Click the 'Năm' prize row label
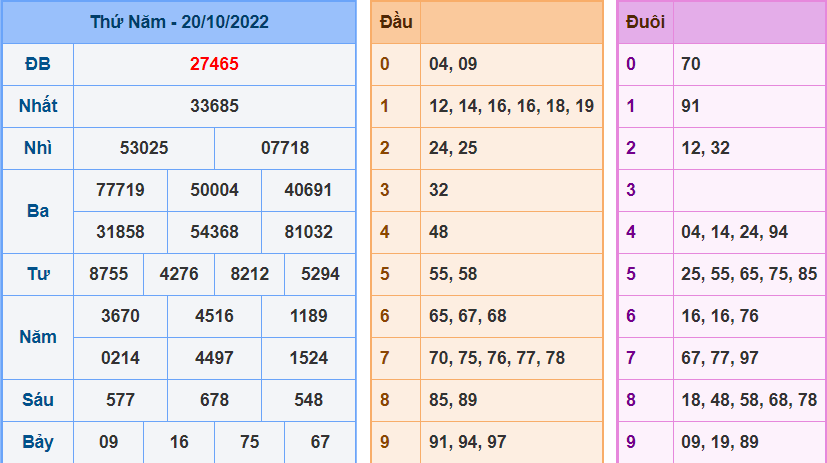This screenshot has width=827, height=463. point(38,337)
